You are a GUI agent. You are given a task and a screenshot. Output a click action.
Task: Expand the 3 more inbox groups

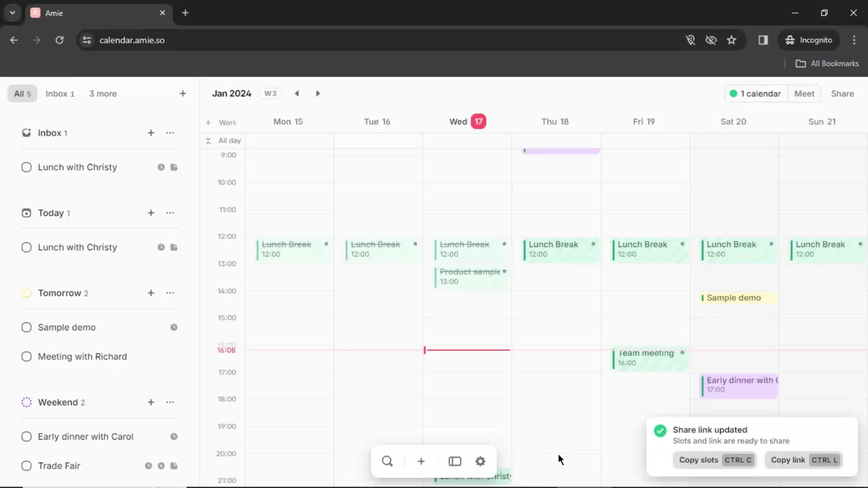[103, 94]
